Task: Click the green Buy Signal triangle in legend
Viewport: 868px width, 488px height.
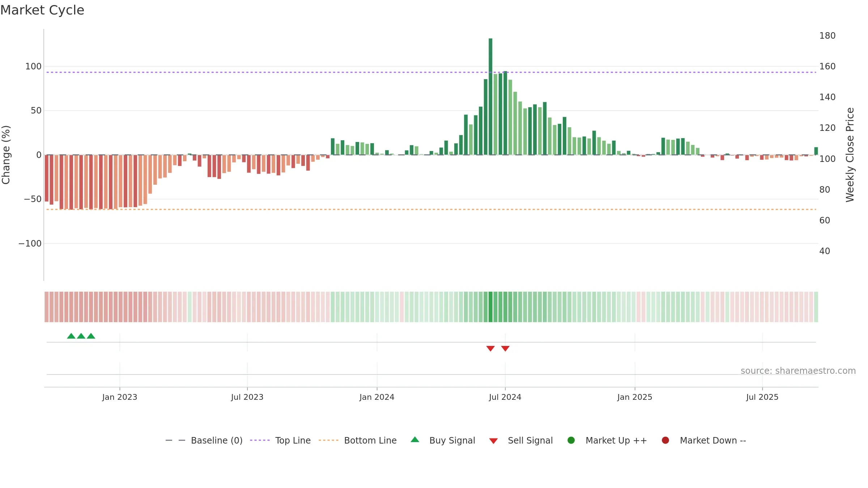Action: tap(415, 440)
